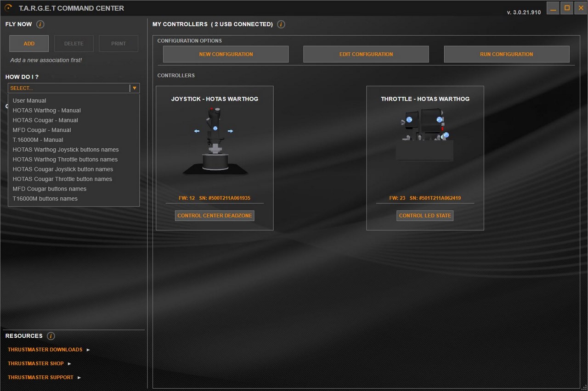
Task: Open CONTROL LED STATE for throttle
Action: pos(425,216)
